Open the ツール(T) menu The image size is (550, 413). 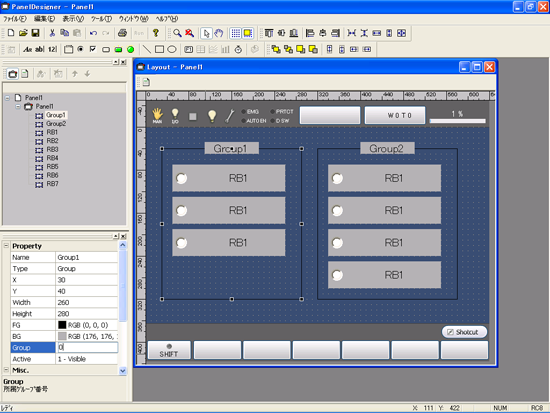(101, 19)
